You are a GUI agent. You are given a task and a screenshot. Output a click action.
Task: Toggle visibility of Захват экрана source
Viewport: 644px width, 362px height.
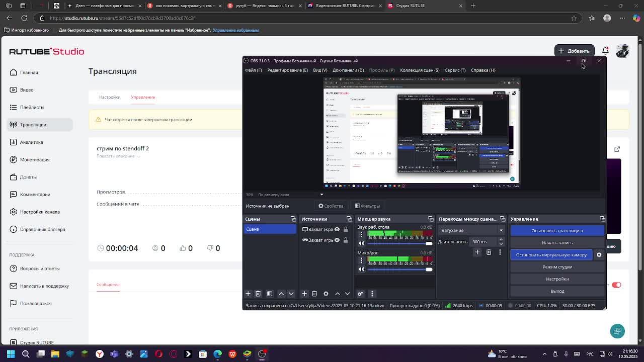tap(337, 229)
